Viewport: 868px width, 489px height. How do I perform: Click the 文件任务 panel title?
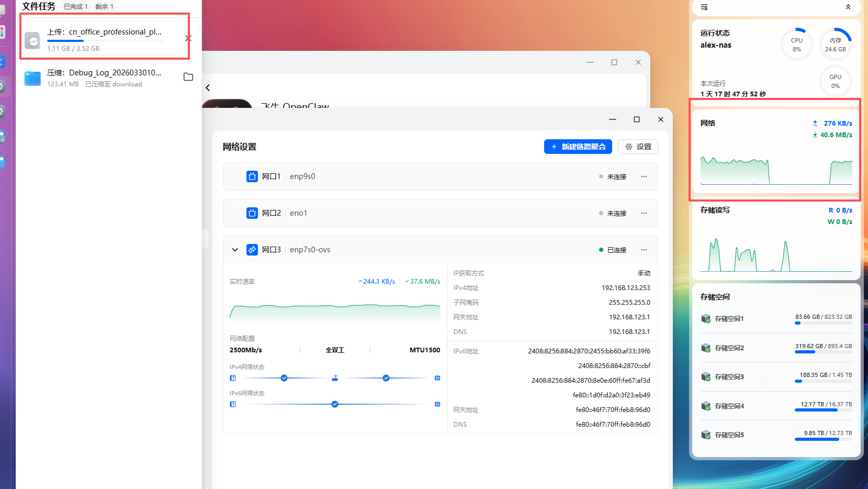coord(39,6)
